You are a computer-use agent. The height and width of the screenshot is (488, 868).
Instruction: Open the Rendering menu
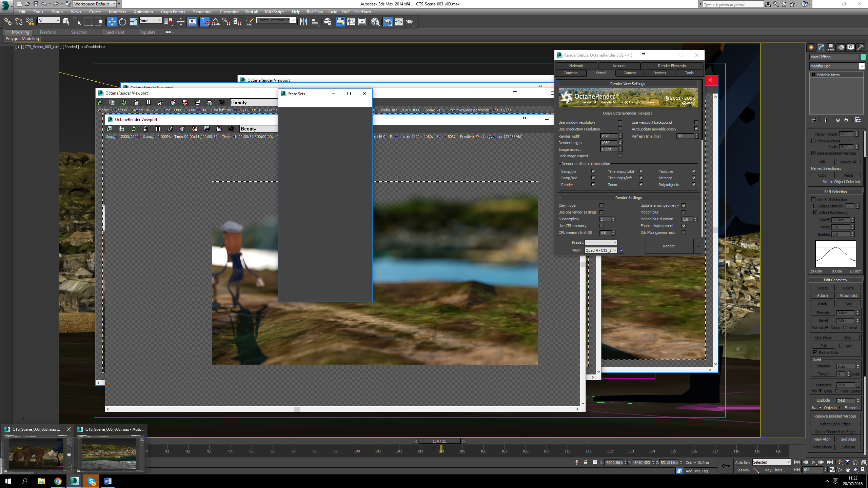pyautogui.click(x=202, y=12)
